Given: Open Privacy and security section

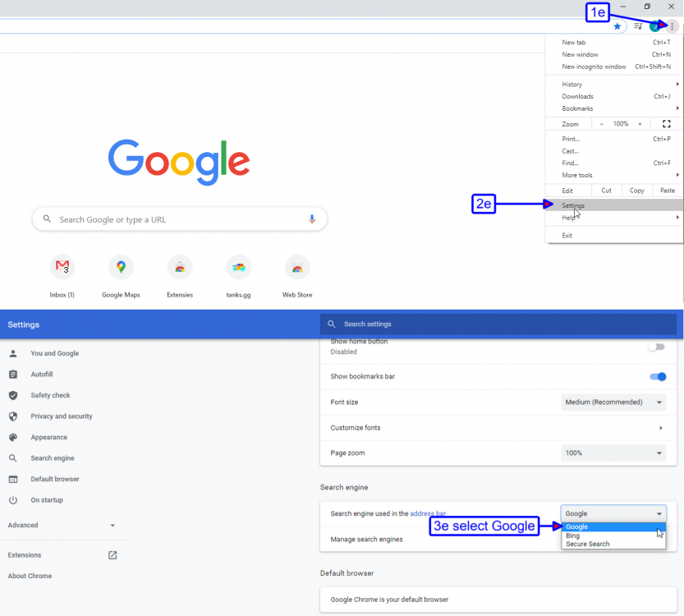Looking at the screenshot, I should tap(62, 416).
